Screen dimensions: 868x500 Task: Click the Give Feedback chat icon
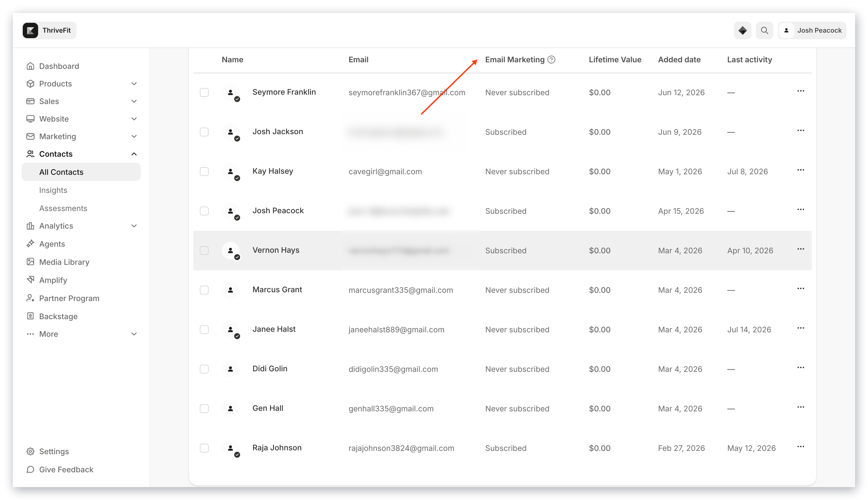click(x=30, y=469)
